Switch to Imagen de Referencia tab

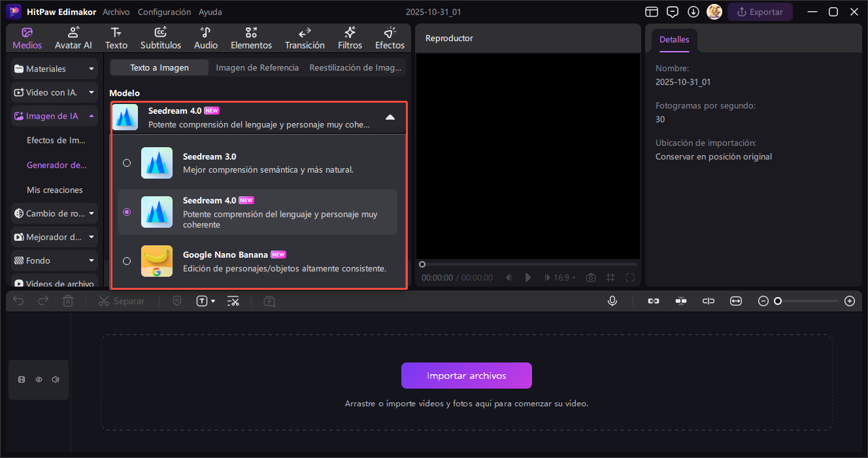tap(257, 67)
